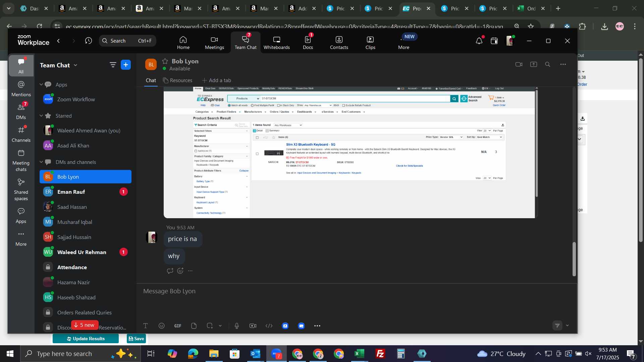Add reaction to the 'why' message
Viewport: 644px width, 362px height.
point(180,271)
